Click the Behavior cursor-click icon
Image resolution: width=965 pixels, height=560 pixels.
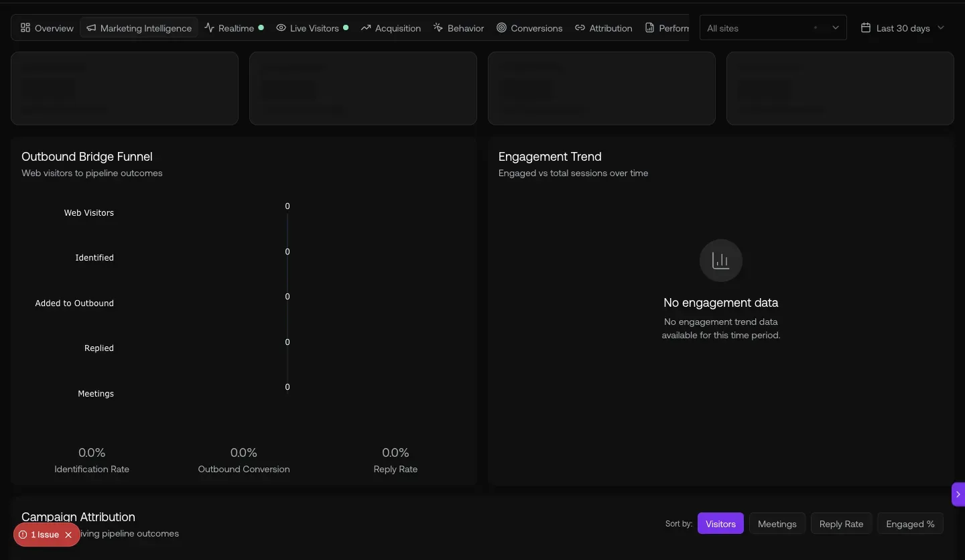[x=438, y=28]
